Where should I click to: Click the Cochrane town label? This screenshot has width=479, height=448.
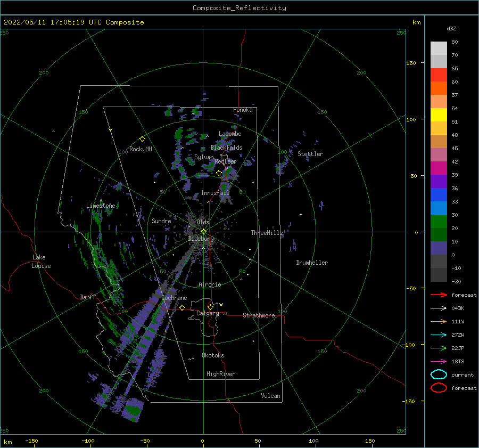click(174, 298)
